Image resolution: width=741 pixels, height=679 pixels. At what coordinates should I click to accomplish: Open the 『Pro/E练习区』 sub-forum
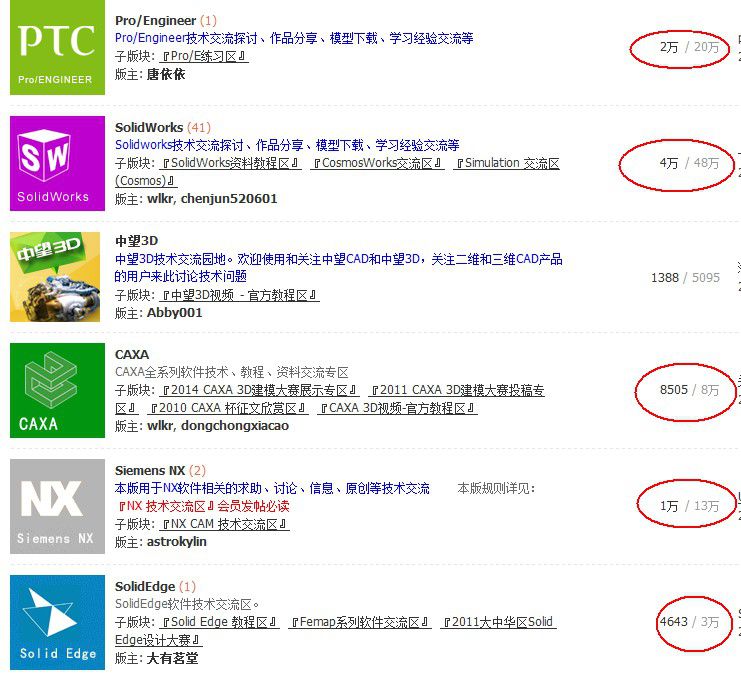click(x=204, y=56)
